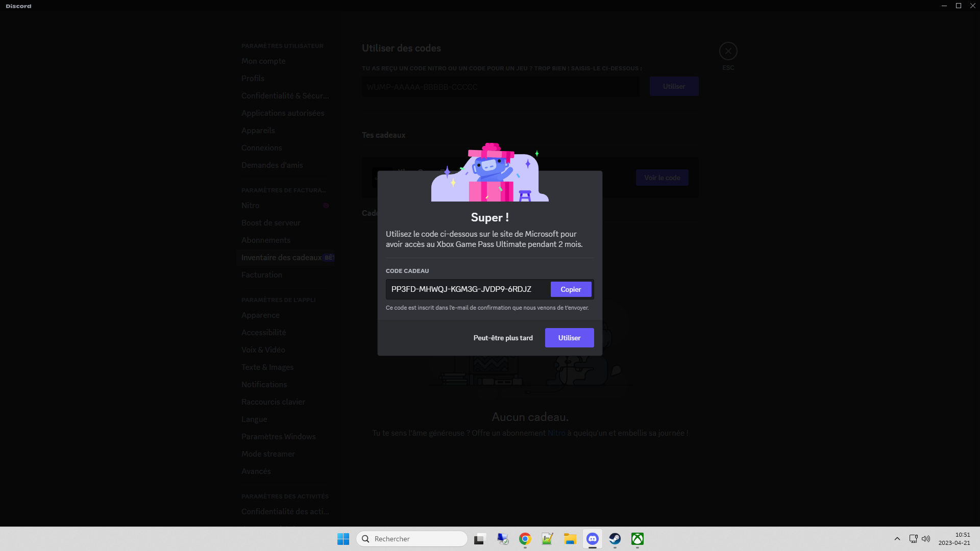Open File Explorer from taskbar
This screenshot has height=551, width=980.
(570, 539)
